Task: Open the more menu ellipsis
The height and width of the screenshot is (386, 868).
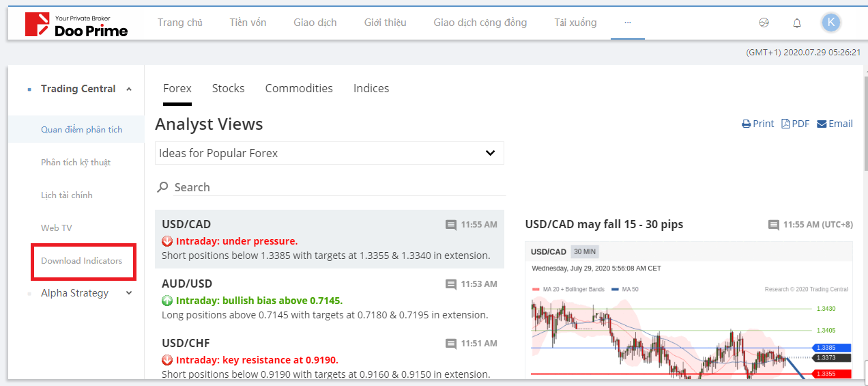Action: click(x=628, y=23)
